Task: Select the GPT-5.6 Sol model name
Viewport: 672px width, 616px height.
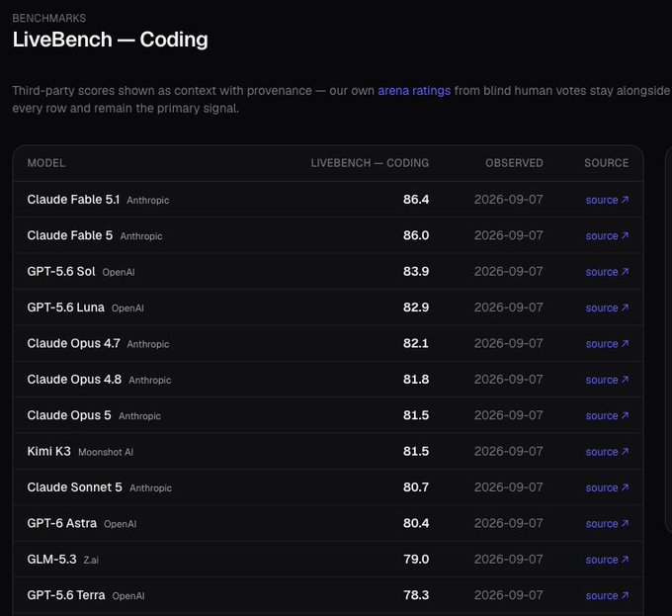Action: (x=61, y=271)
